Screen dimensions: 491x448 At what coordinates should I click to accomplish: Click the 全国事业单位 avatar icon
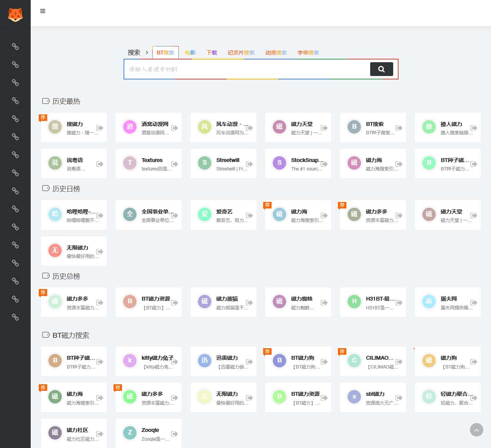(x=130, y=214)
